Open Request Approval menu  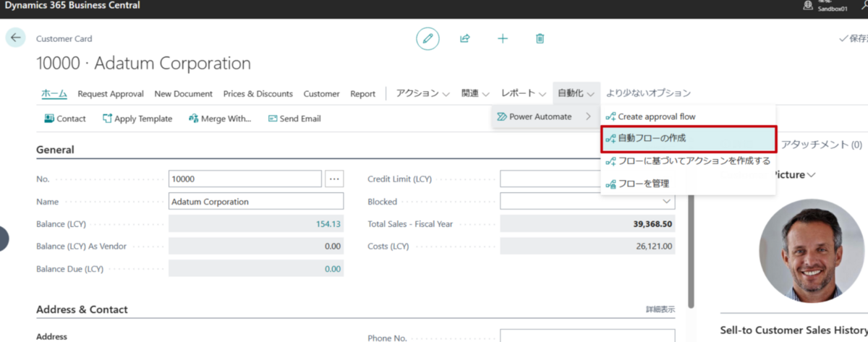[111, 93]
